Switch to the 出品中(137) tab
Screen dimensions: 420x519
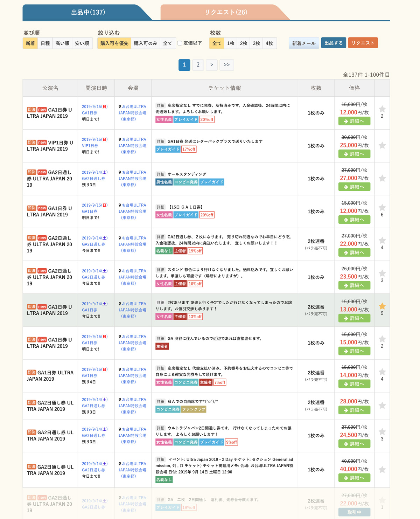88,12
